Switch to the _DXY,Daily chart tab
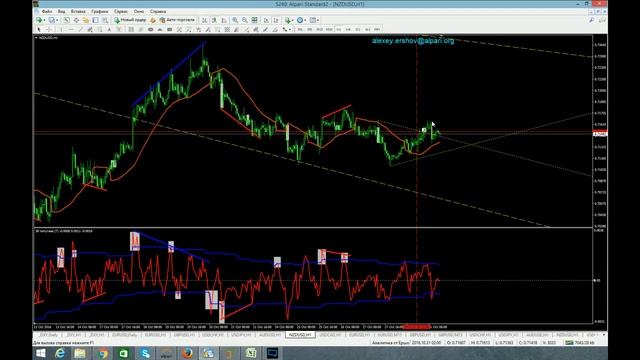 48,335
